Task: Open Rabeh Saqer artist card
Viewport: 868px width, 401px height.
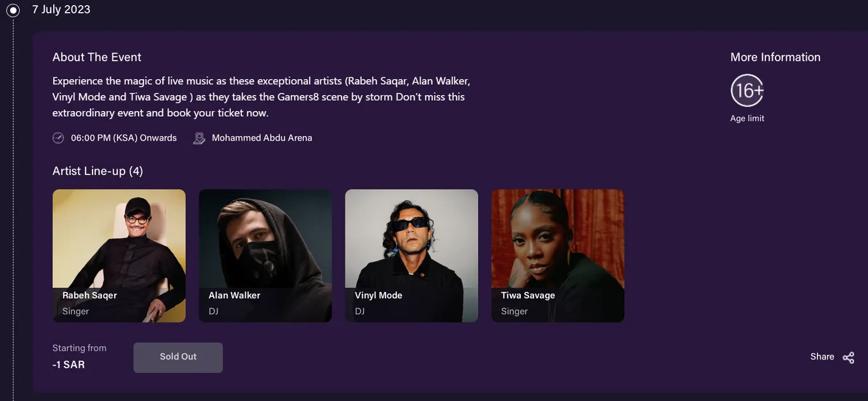Action: click(x=119, y=255)
